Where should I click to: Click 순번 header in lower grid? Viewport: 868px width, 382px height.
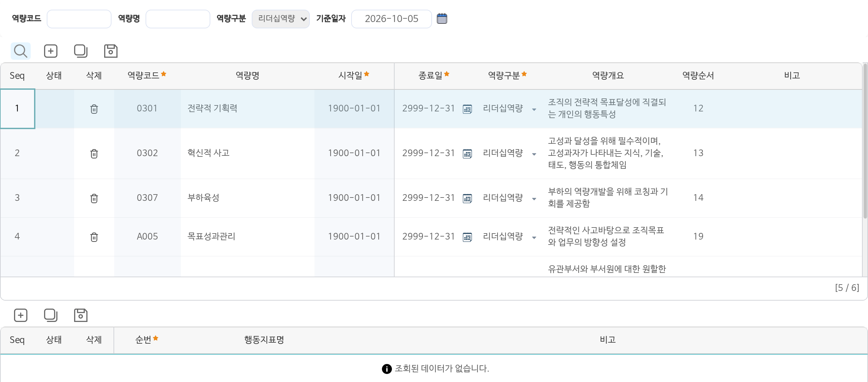click(147, 340)
